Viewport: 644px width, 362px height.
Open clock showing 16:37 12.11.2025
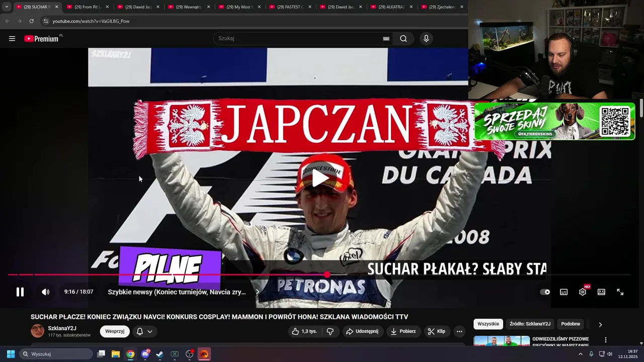628,354
